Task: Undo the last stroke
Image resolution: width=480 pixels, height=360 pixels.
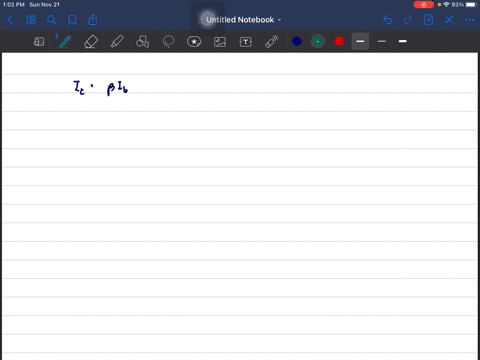Action: click(387, 20)
